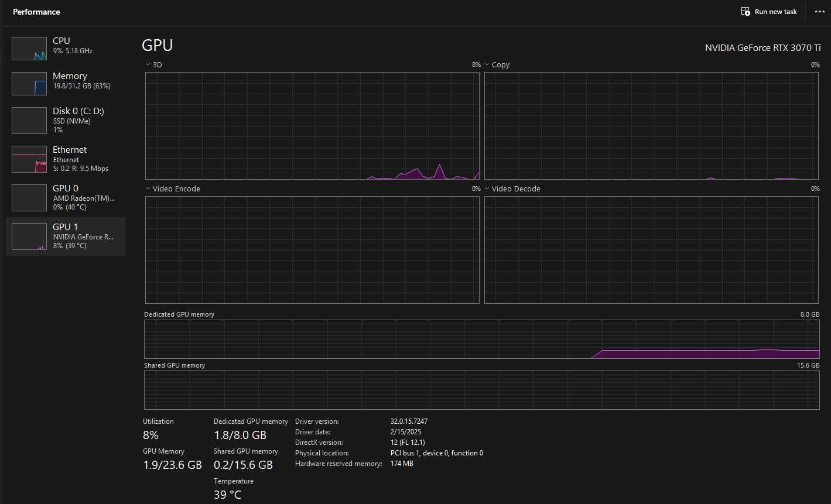Open the 3D graph engine dropdown
This screenshot has height=504, width=831.
pyautogui.click(x=148, y=65)
